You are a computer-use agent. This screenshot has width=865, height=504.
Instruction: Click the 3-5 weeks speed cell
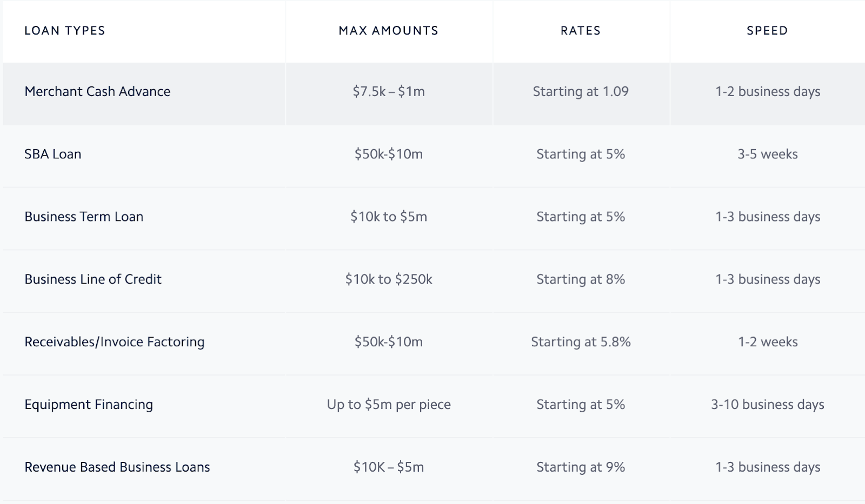coord(768,154)
